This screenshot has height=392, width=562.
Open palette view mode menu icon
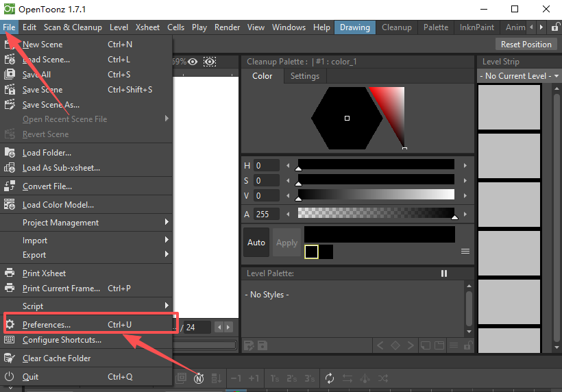(x=454, y=345)
